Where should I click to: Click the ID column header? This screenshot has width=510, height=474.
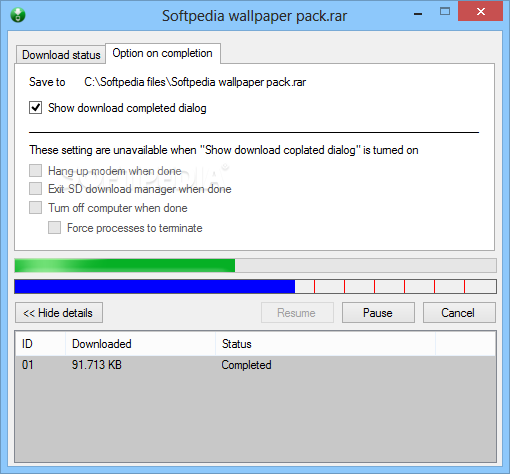pyautogui.click(x=41, y=344)
